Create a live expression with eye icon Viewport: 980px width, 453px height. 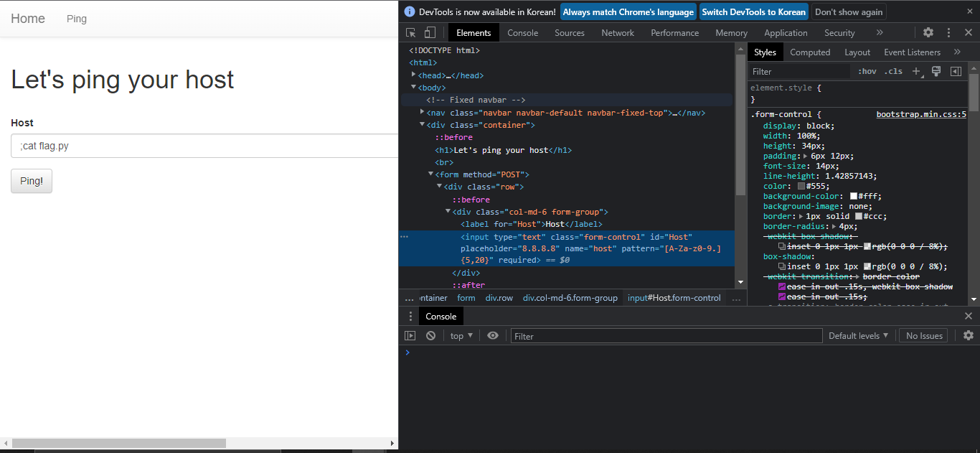493,335
